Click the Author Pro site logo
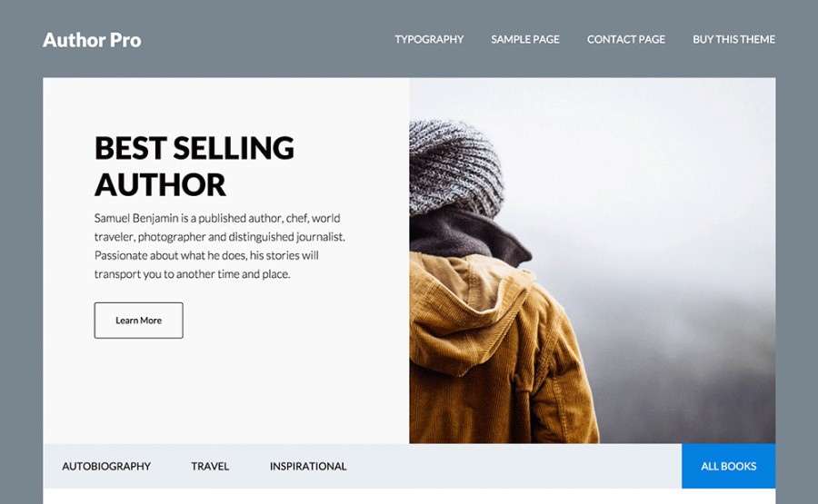The height and width of the screenshot is (504, 818). point(92,40)
